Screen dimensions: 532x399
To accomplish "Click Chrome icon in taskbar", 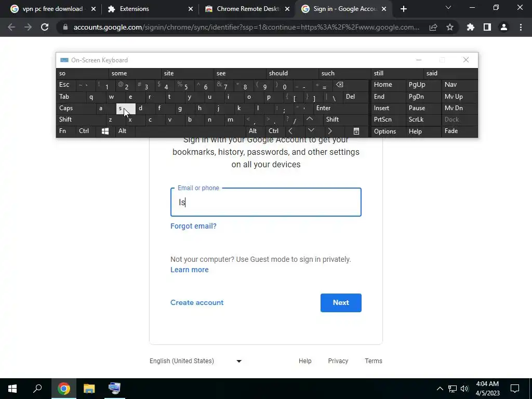I will pyautogui.click(x=63, y=389).
